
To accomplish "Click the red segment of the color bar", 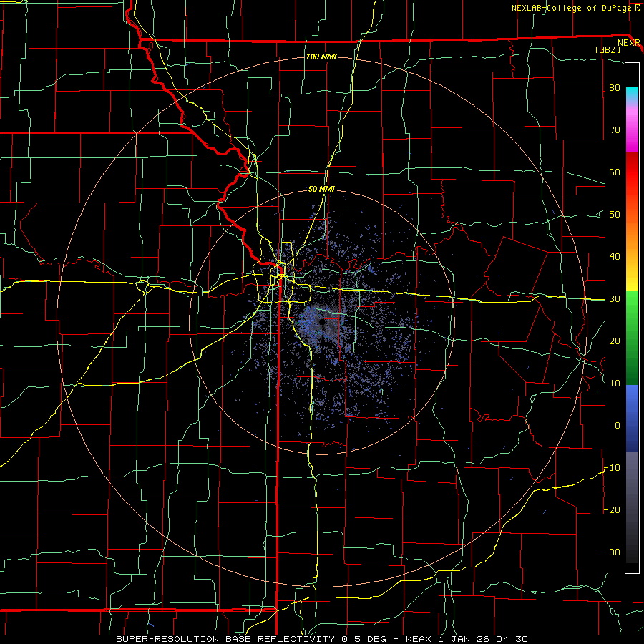I will (x=632, y=173).
